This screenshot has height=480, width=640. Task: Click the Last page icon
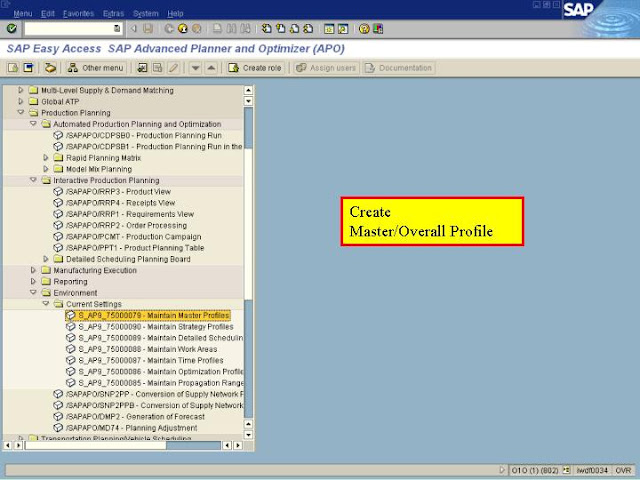click(x=309, y=29)
